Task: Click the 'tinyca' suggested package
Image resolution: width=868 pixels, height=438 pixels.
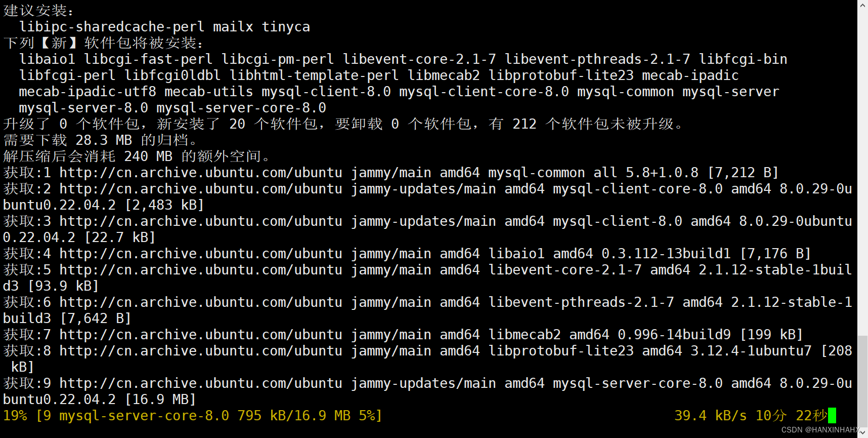Action: [x=286, y=27]
